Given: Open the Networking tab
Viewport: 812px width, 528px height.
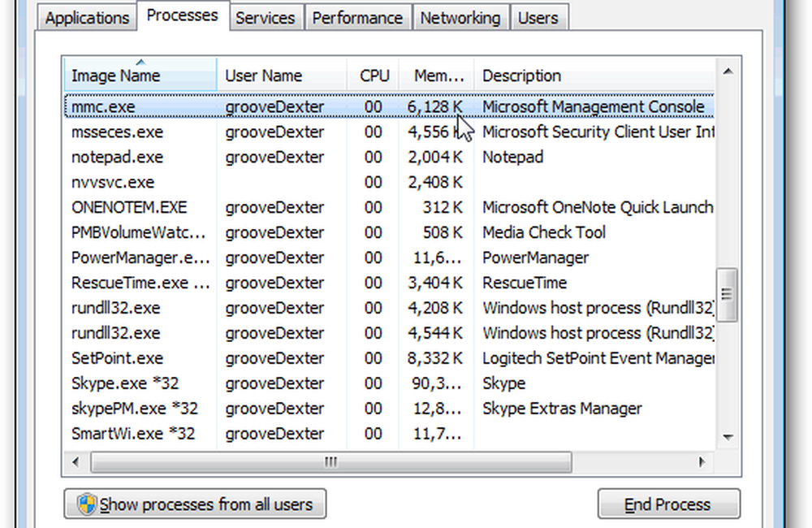Looking at the screenshot, I should click(x=461, y=18).
